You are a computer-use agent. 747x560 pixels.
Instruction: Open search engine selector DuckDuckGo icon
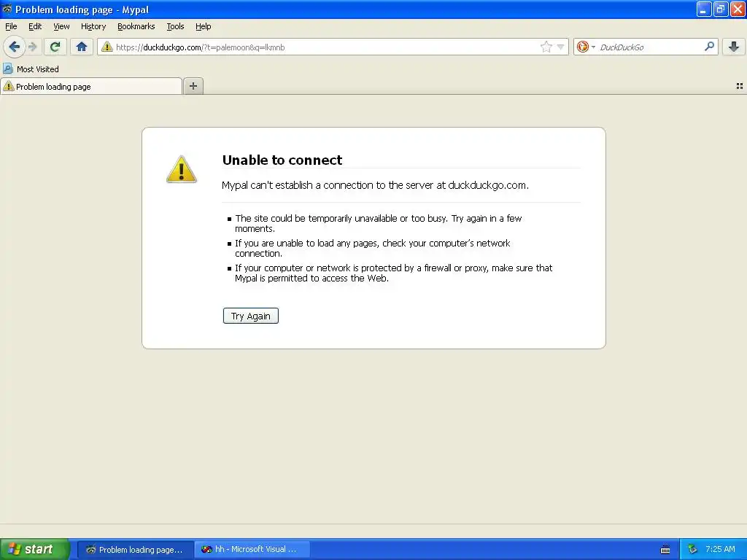pos(583,47)
